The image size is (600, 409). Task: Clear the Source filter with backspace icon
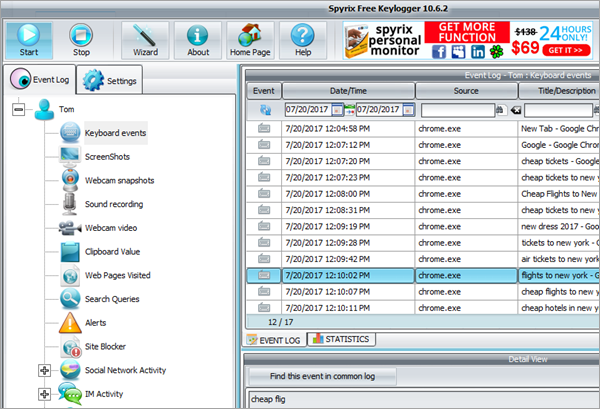[x=515, y=111]
